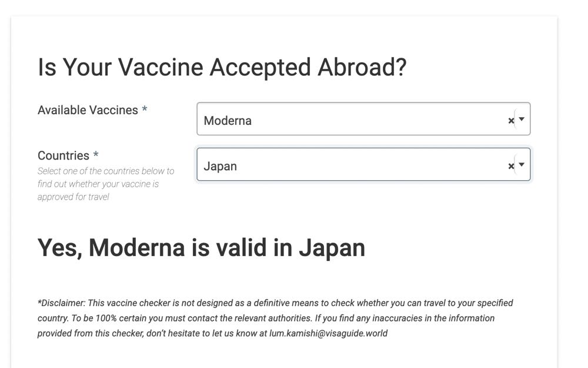Click the word "Yes" in the result
The height and width of the screenshot is (368, 588).
tap(59, 248)
